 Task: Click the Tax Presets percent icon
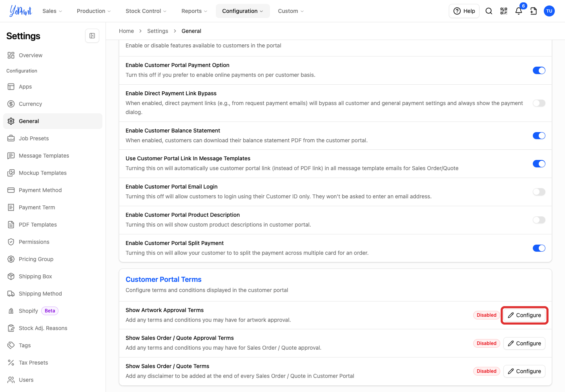11,363
